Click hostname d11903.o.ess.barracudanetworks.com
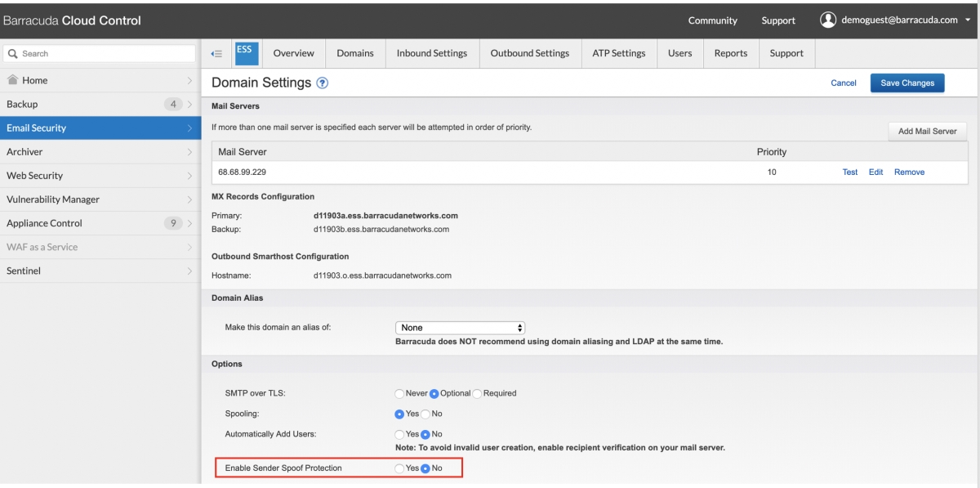980x488 pixels. tap(382, 275)
